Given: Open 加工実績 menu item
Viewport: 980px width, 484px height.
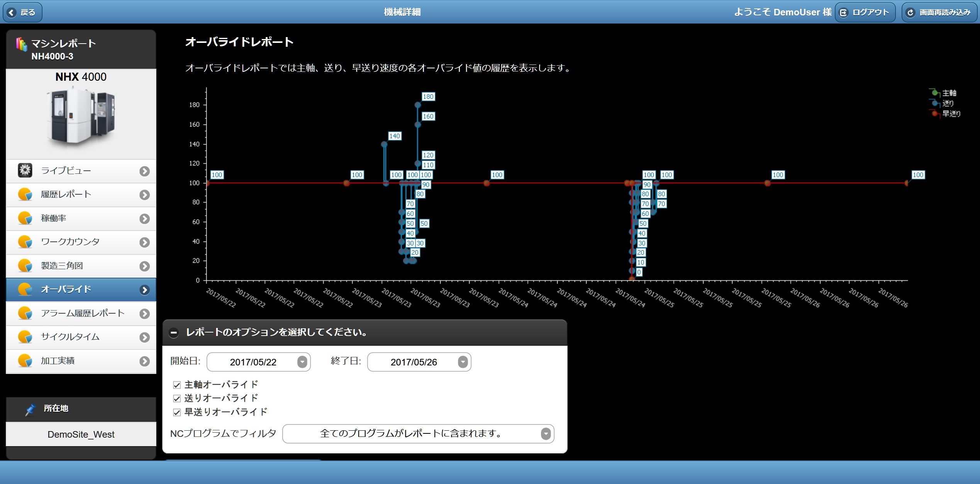Looking at the screenshot, I should click(81, 362).
